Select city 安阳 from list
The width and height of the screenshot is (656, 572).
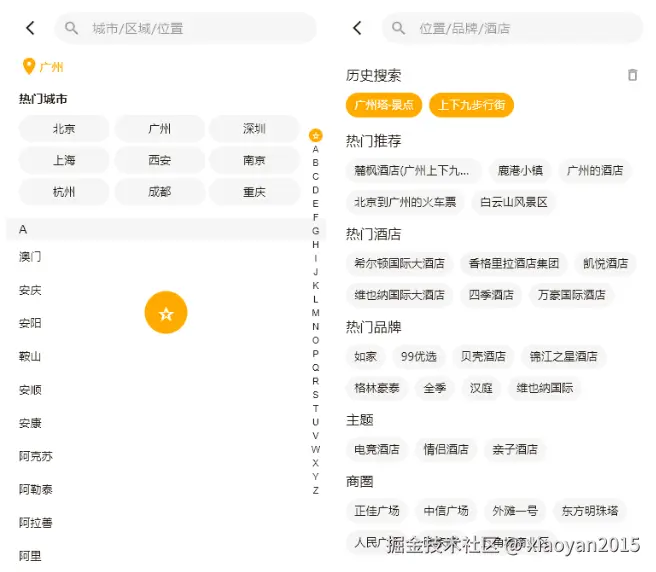30,323
